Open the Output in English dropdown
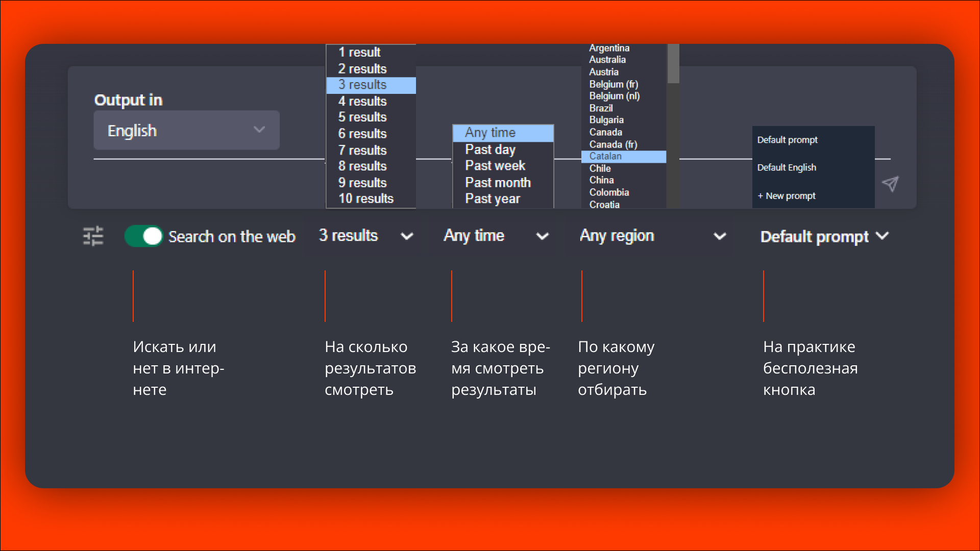 [186, 131]
